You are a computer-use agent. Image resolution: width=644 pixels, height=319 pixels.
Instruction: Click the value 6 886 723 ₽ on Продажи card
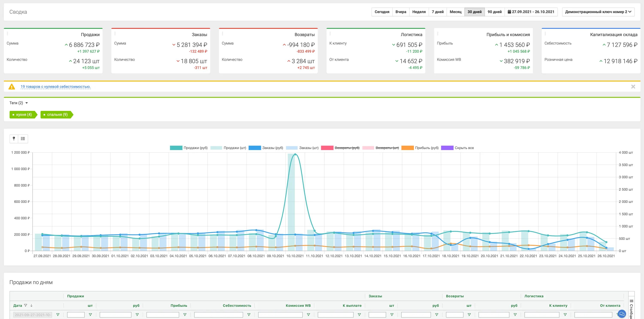(84, 45)
